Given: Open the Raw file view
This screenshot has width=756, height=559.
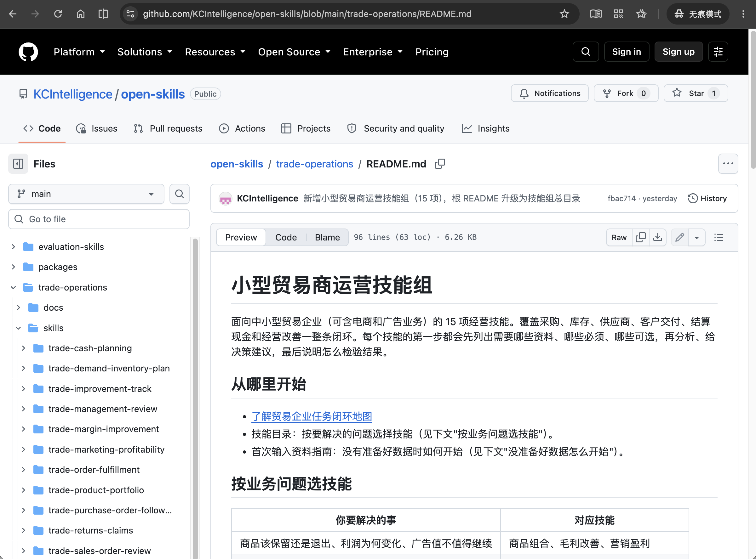Looking at the screenshot, I should [x=619, y=237].
